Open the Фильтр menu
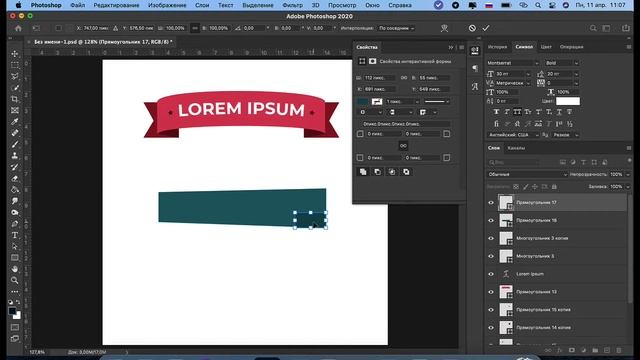Screen dimensions: 640x360 pos(293,5)
